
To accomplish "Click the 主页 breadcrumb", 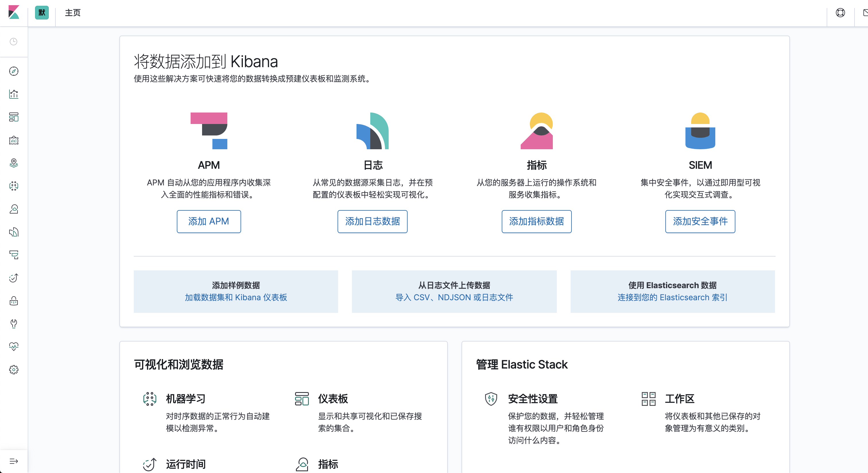I will [x=73, y=13].
